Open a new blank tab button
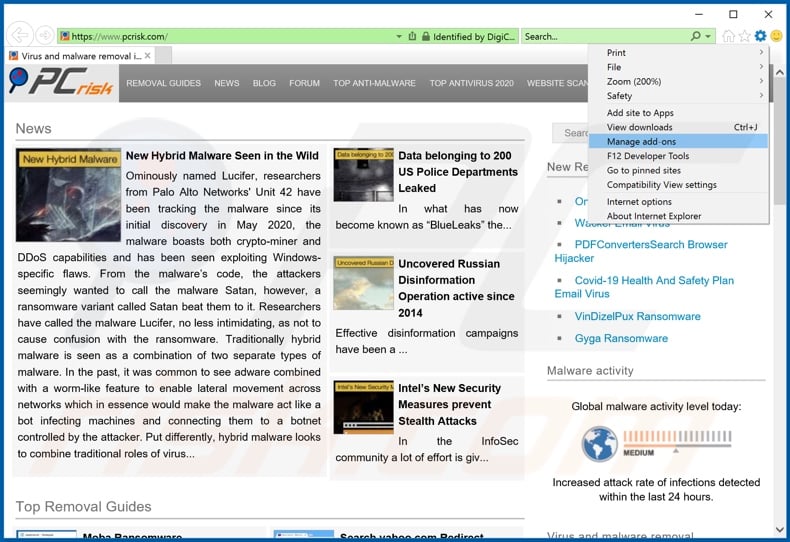The image size is (790, 542). [x=163, y=55]
